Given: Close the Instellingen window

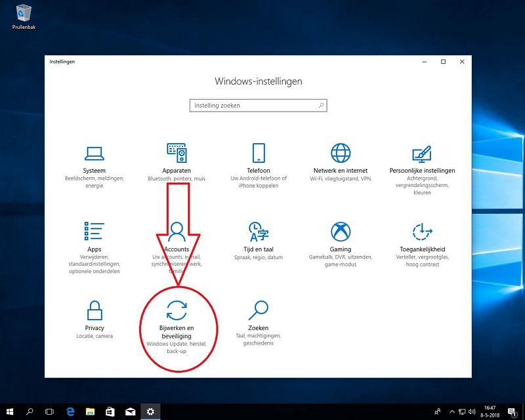Looking at the screenshot, I should coord(462,62).
